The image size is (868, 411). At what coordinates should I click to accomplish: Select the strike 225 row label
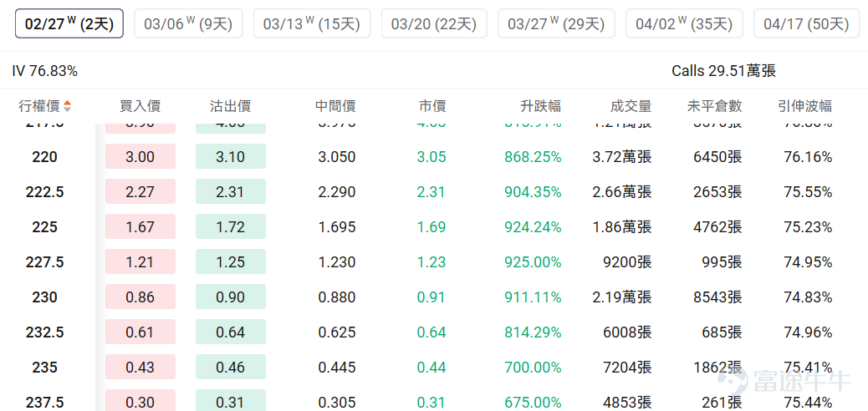(45, 227)
